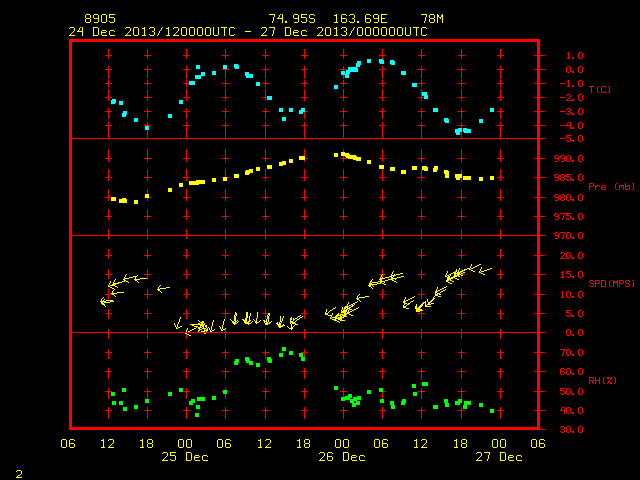The height and width of the screenshot is (480, 640).
Task: Click the 30.0 humidity tick label
Action: [571, 430]
